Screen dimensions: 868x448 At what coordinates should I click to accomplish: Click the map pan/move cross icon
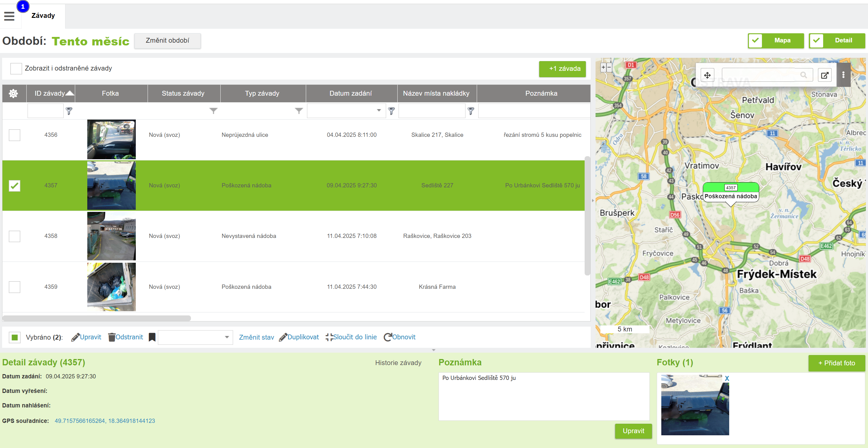click(707, 75)
